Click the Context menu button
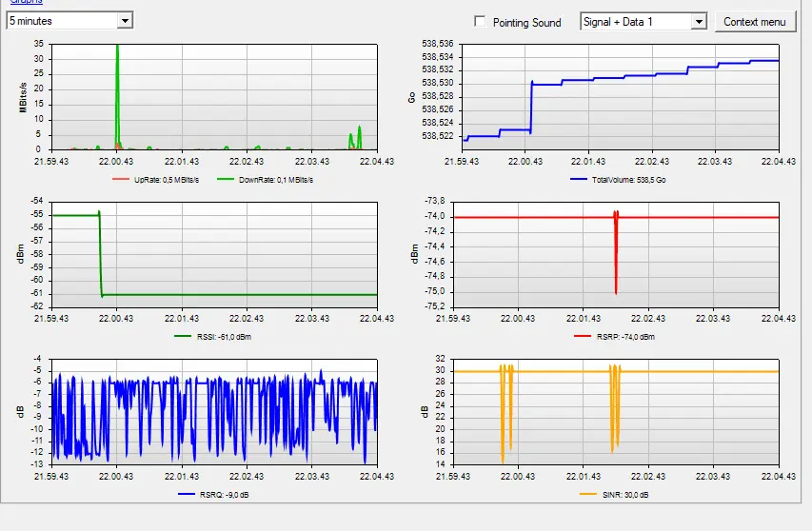The image size is (812, 531). [x=755, y=22]
